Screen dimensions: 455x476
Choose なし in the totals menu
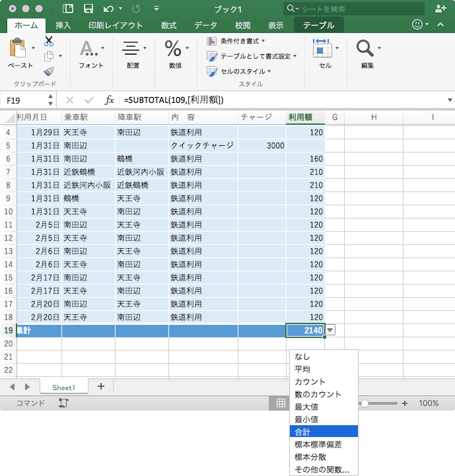[324, 357]
